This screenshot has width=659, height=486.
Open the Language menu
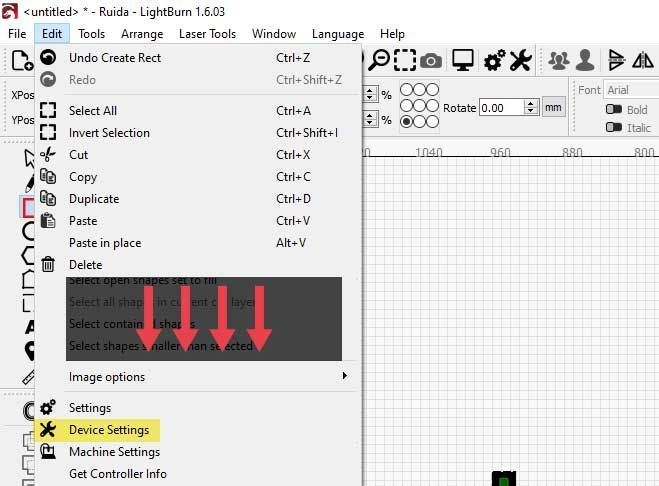[x=338, y=34]
